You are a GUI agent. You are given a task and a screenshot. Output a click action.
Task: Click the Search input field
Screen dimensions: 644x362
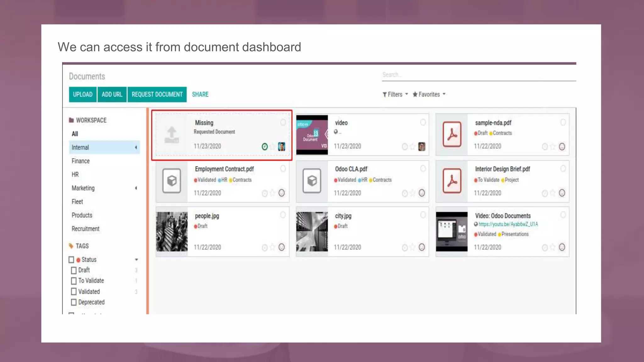point(478,75)
